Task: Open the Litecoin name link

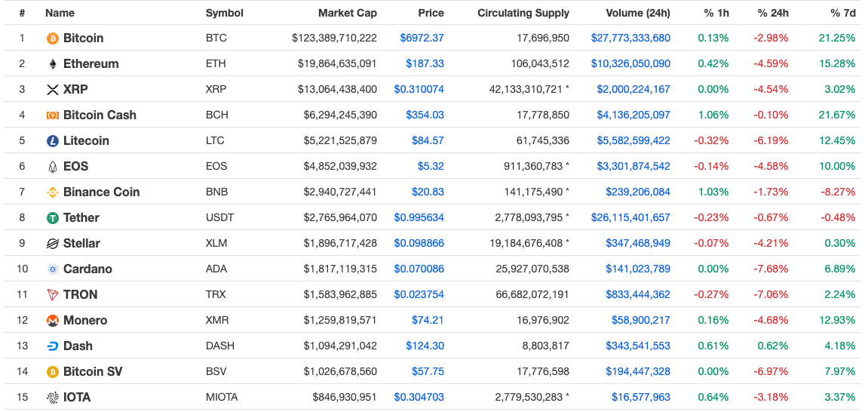Action: click(87, 140)
